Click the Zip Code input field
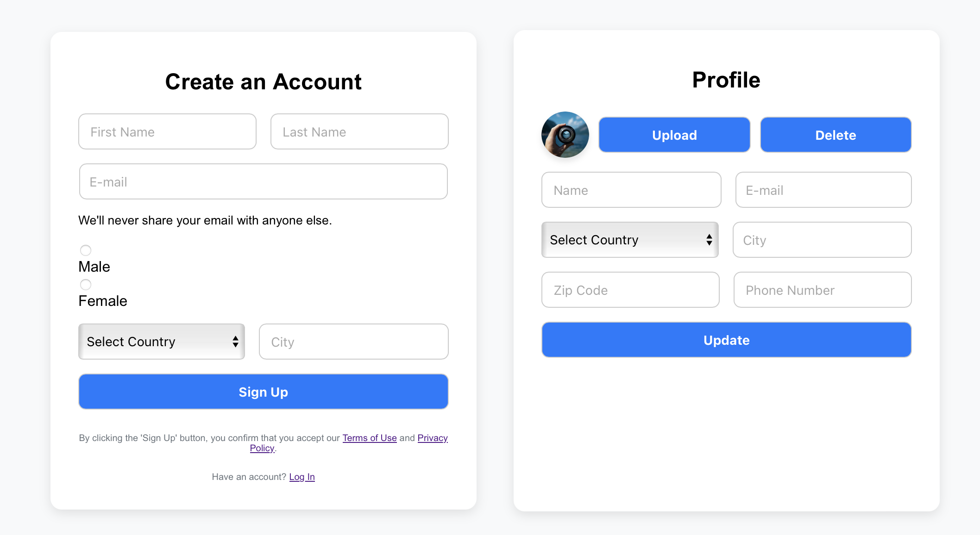 [x=630, y=290]
